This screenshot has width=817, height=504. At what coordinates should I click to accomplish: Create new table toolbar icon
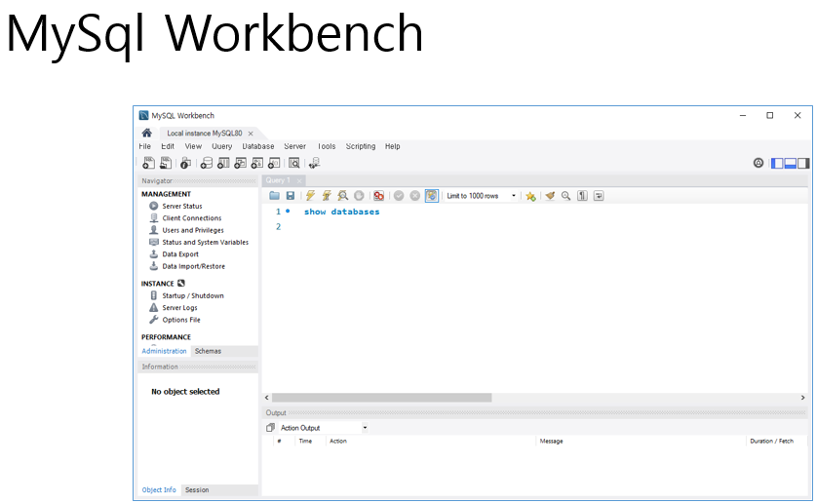[223, 163]
